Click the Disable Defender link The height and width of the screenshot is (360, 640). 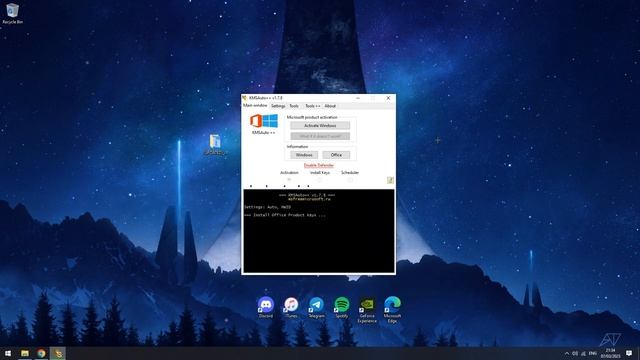point(319,165)
